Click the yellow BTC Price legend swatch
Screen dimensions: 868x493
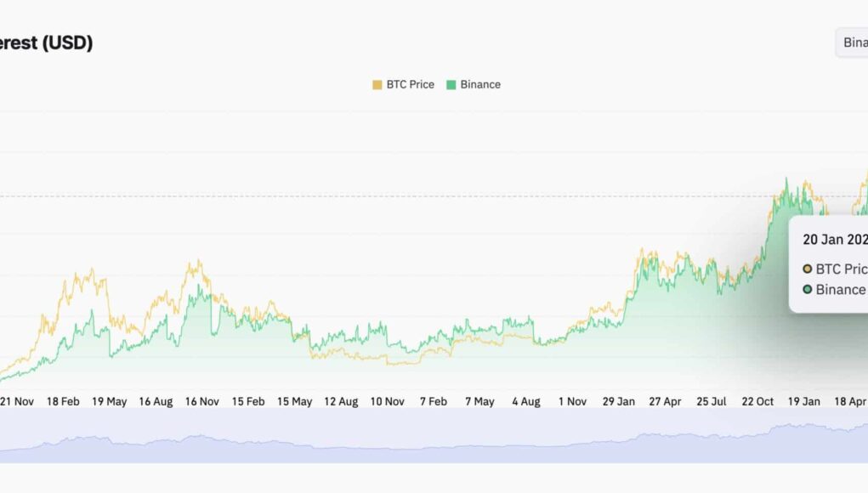click(377, 84)
